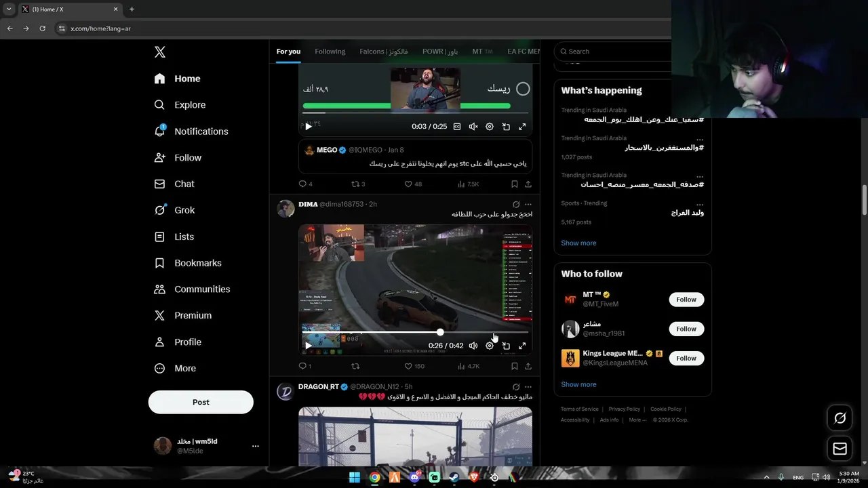Open the POWR timeline tab
Screen dimensions: 868x488
pos(440,52)
